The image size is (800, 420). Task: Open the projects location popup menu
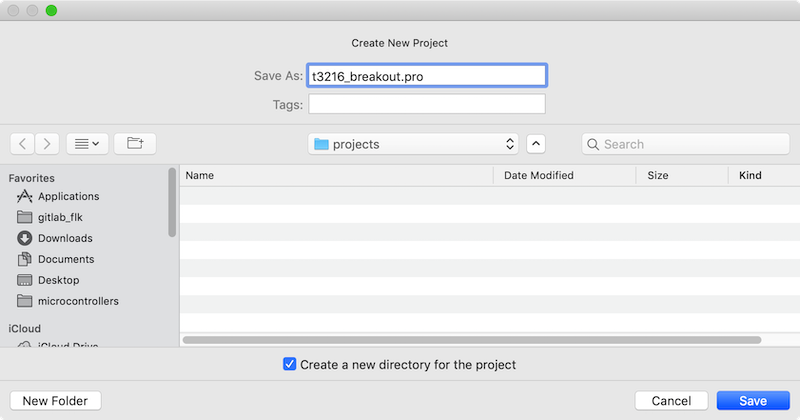(x=413, y=144)
